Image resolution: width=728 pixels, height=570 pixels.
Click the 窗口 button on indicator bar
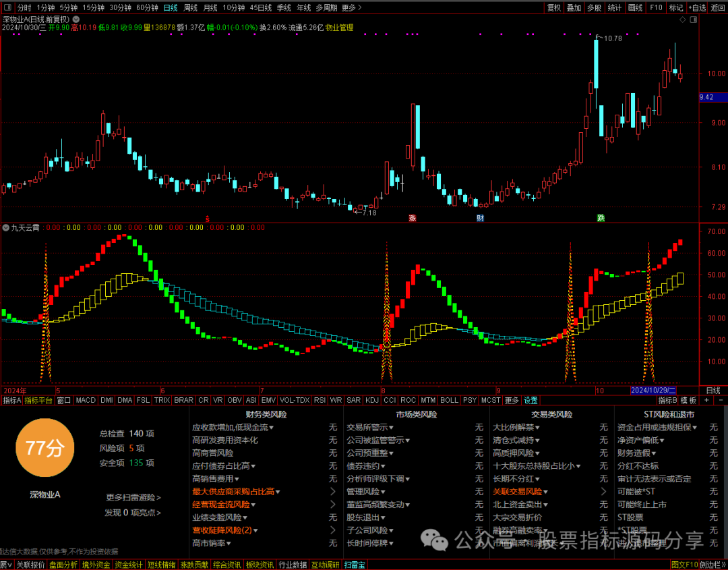pos(63,401)
